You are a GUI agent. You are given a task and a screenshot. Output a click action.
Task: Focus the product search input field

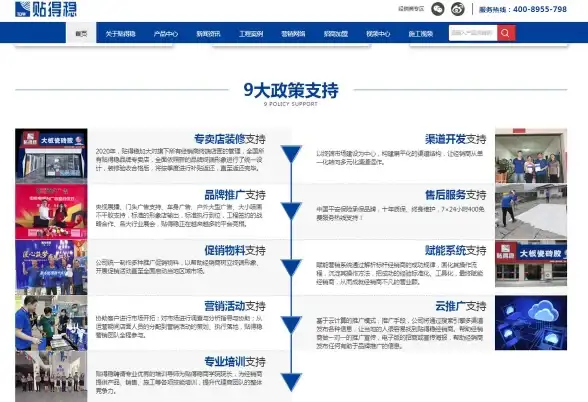[x=473, y=33]
